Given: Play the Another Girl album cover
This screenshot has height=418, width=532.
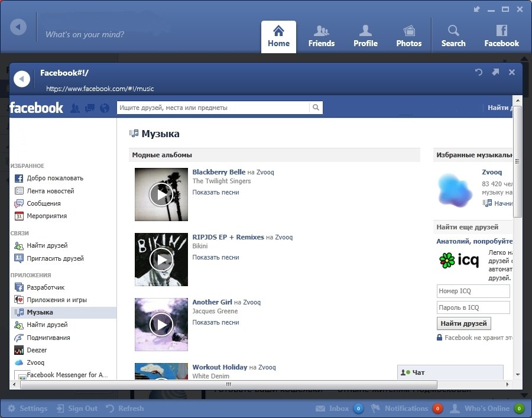Looking at the screenshot, I should tap(161, 324).
